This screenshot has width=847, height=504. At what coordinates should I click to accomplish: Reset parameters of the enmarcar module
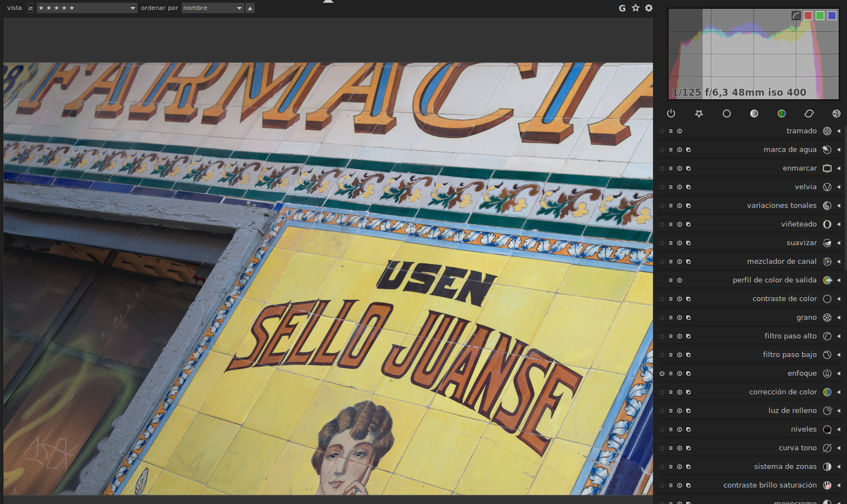point(680,168)
